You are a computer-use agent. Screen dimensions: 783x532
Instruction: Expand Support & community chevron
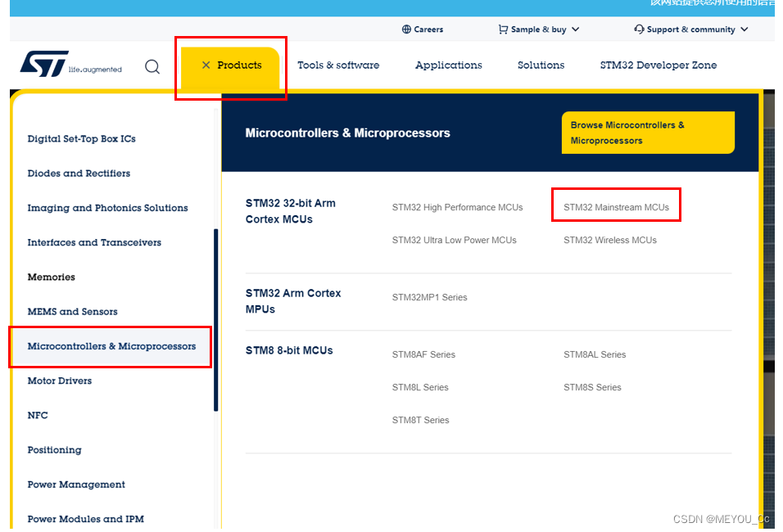[x=744, y=29]
